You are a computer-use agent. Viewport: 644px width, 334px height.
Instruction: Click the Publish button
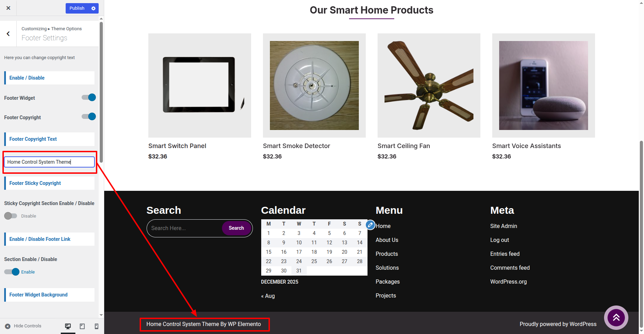(x=77, y=8)
